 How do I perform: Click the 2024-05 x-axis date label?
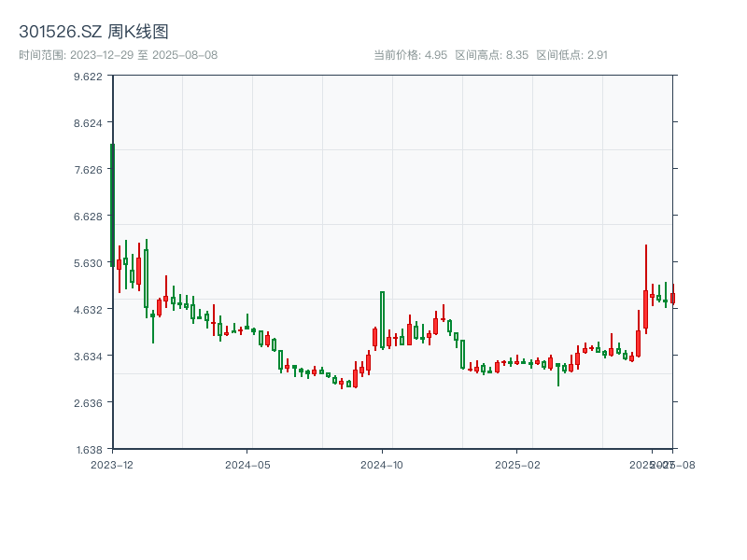click(247, 464)
